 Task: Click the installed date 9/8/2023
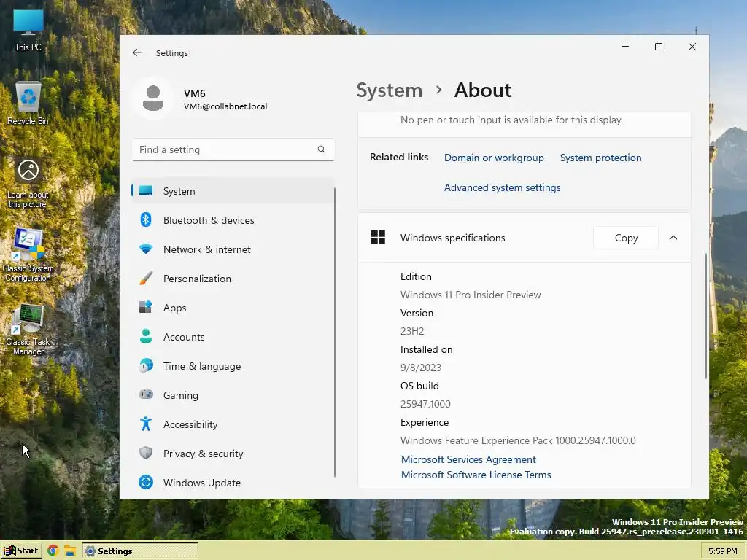421,367
